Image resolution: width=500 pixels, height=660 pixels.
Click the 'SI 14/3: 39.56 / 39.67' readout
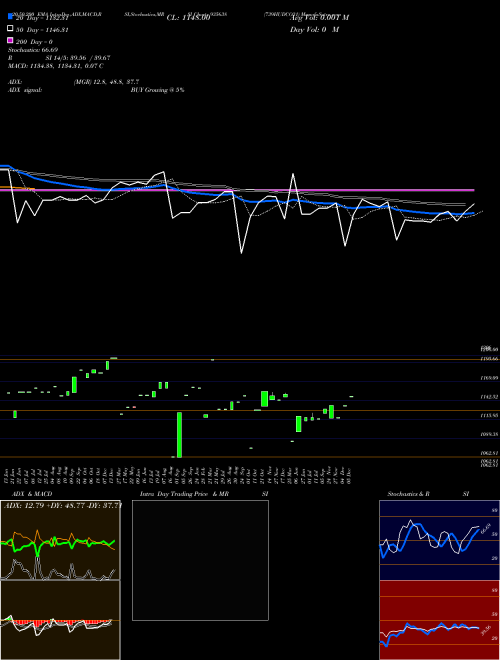coord(78,58)
